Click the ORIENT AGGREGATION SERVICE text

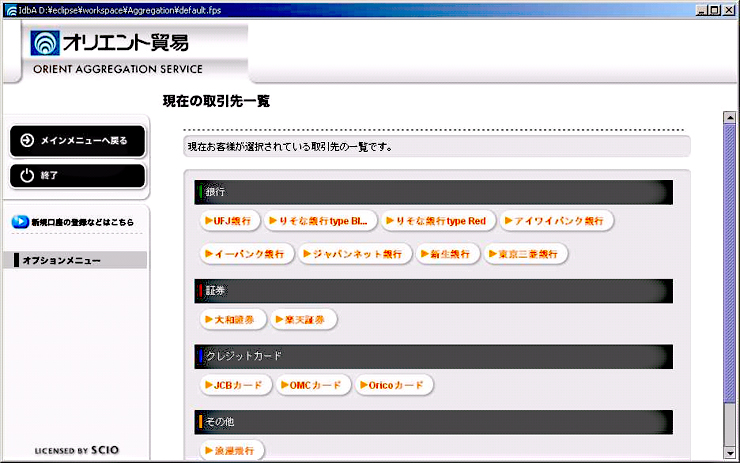118,69
